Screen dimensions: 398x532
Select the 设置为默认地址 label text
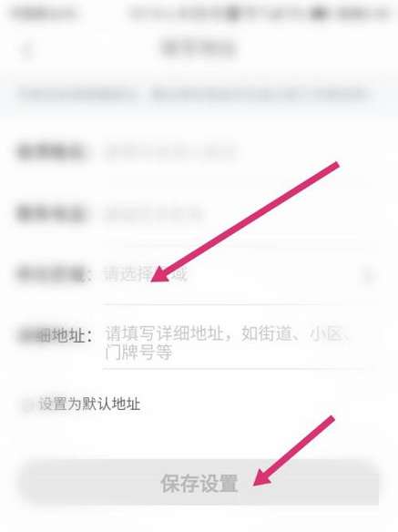click(89, 404)
